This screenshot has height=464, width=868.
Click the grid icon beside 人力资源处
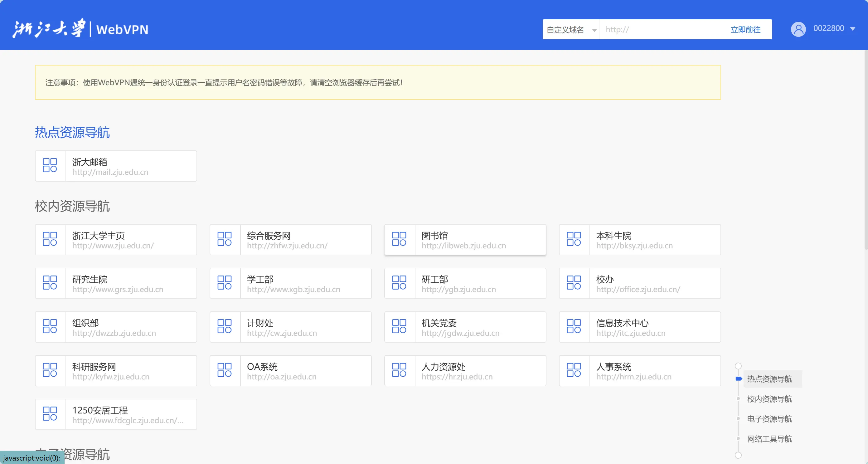point(399,370)
